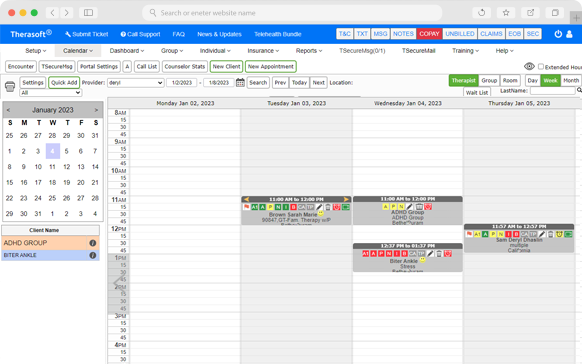This screenshot has height=364, width=582.
Task: Click the print calendar icon
Action: click(x=10, y=86)
